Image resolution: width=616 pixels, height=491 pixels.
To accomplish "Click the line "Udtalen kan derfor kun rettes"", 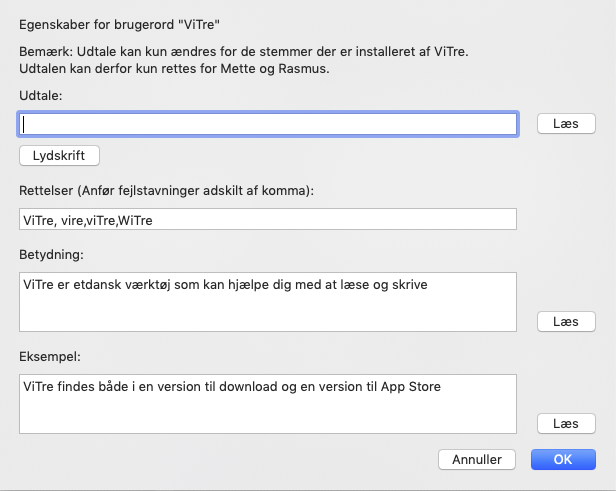I will [x=174, y=69].
